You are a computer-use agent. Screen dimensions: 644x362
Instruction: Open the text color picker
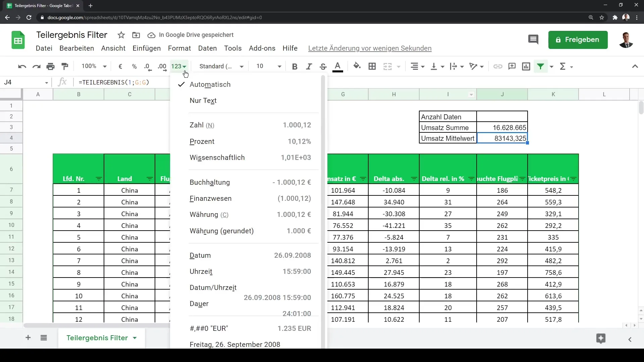[338, 67]
